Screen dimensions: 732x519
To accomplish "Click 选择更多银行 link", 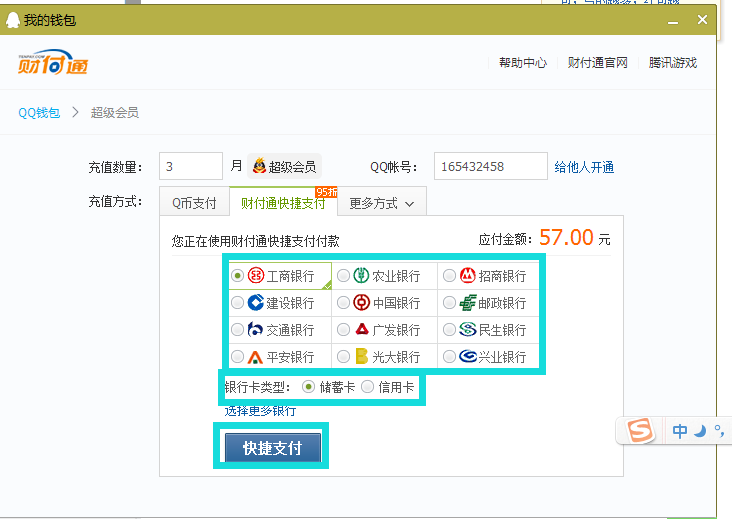I will [x=260, y=411].
